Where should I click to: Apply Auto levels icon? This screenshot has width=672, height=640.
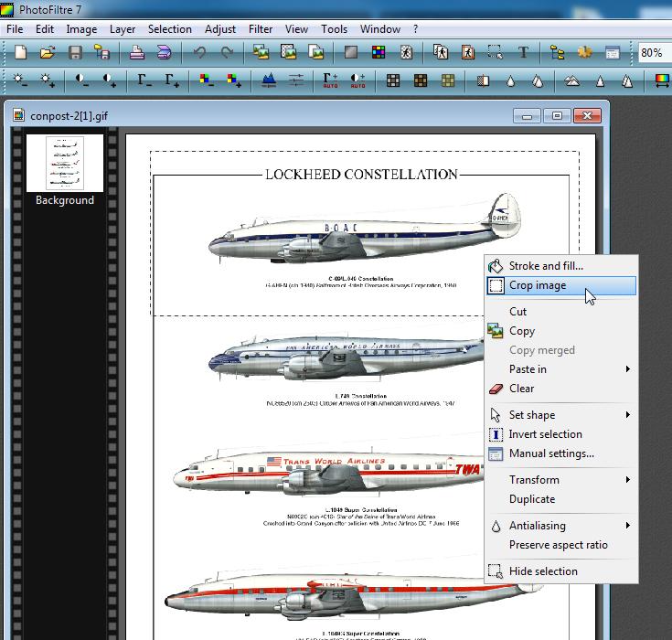[330, 80]
